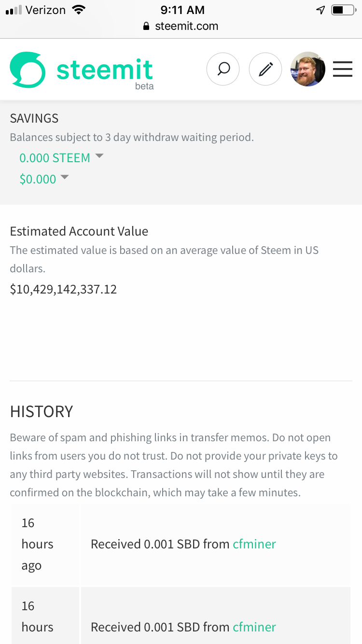Tap the user profile avatar
The height and width of the screenshot is (644, 362).
click(307, 70)
